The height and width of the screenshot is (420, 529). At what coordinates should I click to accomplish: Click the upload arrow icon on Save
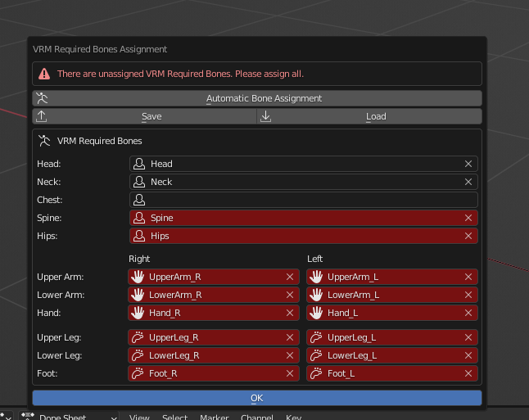pyautogui.click(x=42, y=116)
